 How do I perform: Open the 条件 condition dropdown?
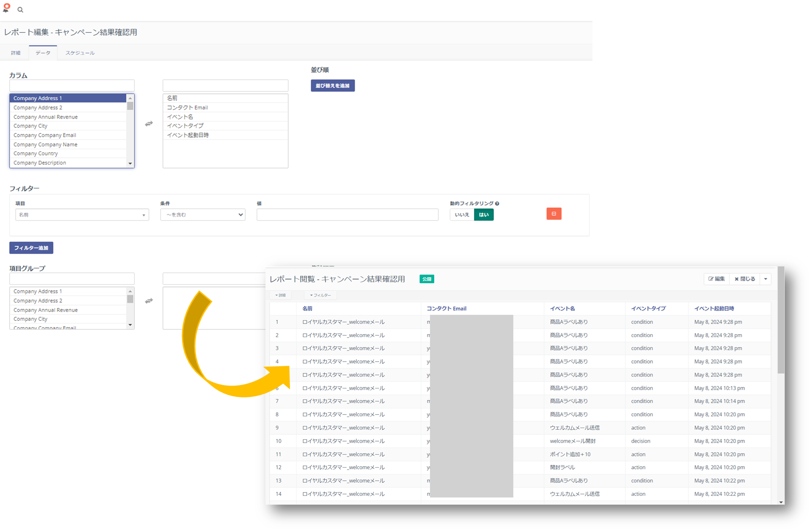tap(203, 215)
